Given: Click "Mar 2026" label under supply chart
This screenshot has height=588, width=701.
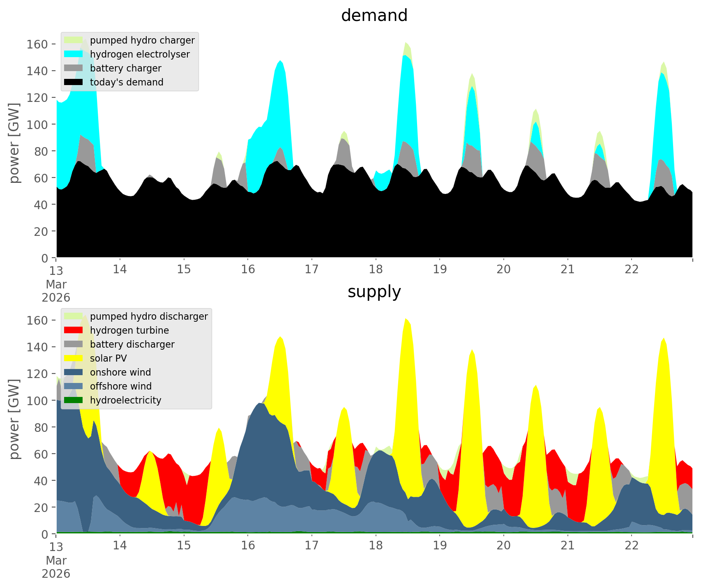Looking at the screenshot, I should [56, 567].
